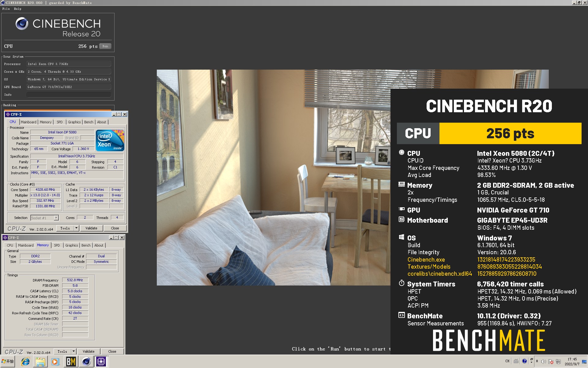This screenshot has width=588, height=368.
Task: Switch to Memory tab in upper CPU-Z window
Action: pyautogui.click(x=46, y=122)
